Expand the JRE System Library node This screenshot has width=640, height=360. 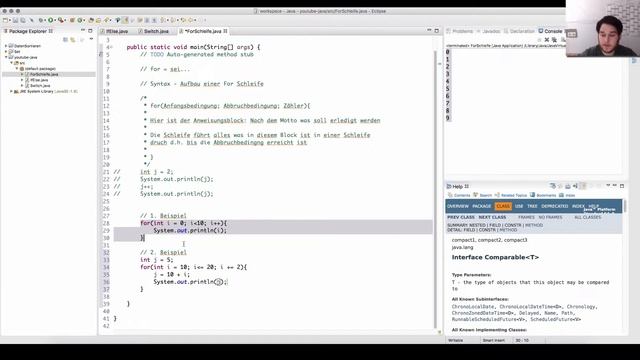11,91
